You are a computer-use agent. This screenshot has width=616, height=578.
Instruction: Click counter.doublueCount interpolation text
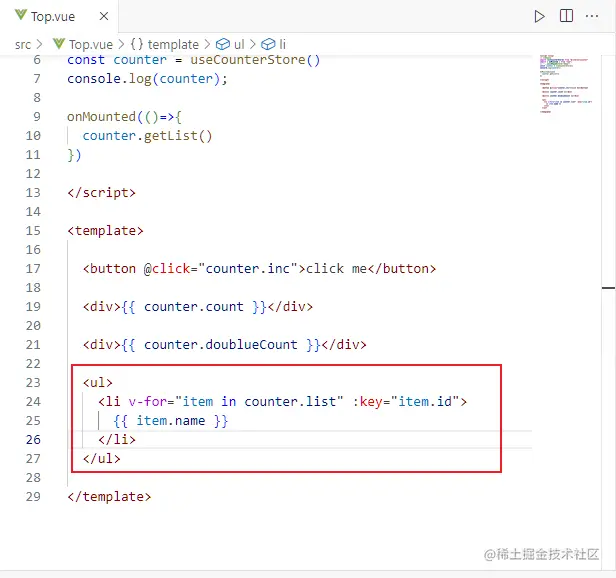220,345
